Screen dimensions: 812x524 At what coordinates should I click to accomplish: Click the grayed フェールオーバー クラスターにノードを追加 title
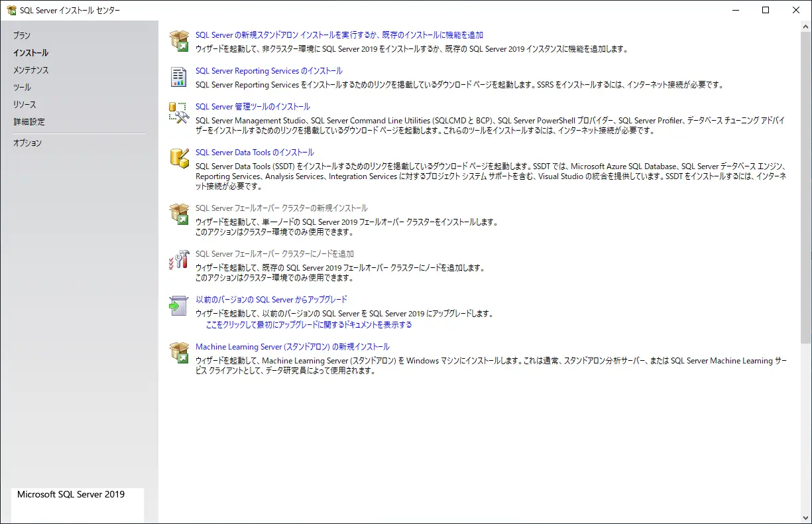pos(275,254)
